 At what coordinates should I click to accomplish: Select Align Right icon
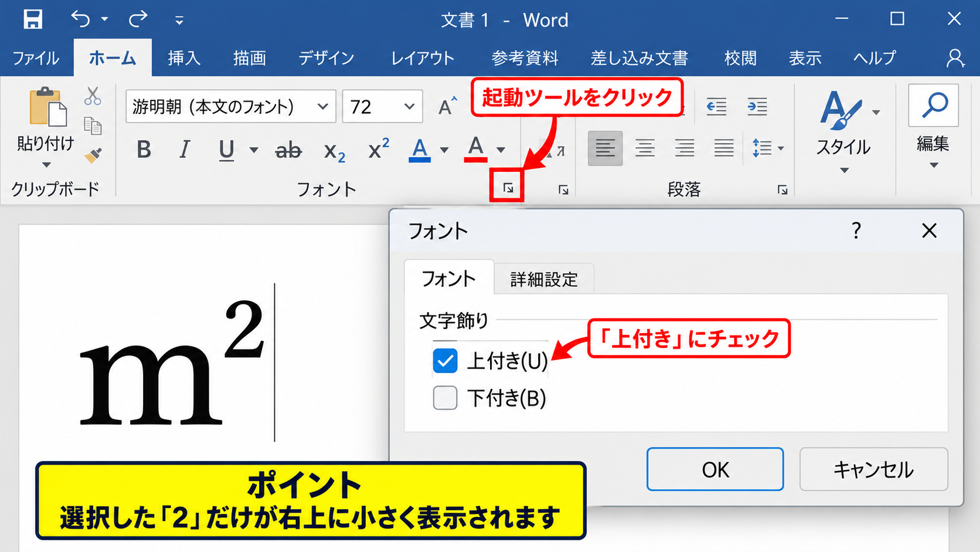click(684, 148)
